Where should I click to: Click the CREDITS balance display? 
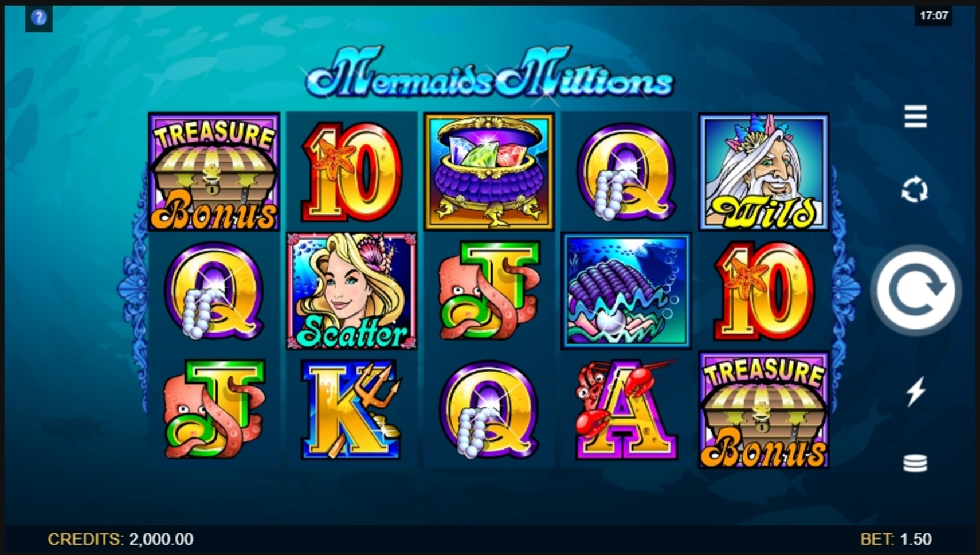(120, 539)
